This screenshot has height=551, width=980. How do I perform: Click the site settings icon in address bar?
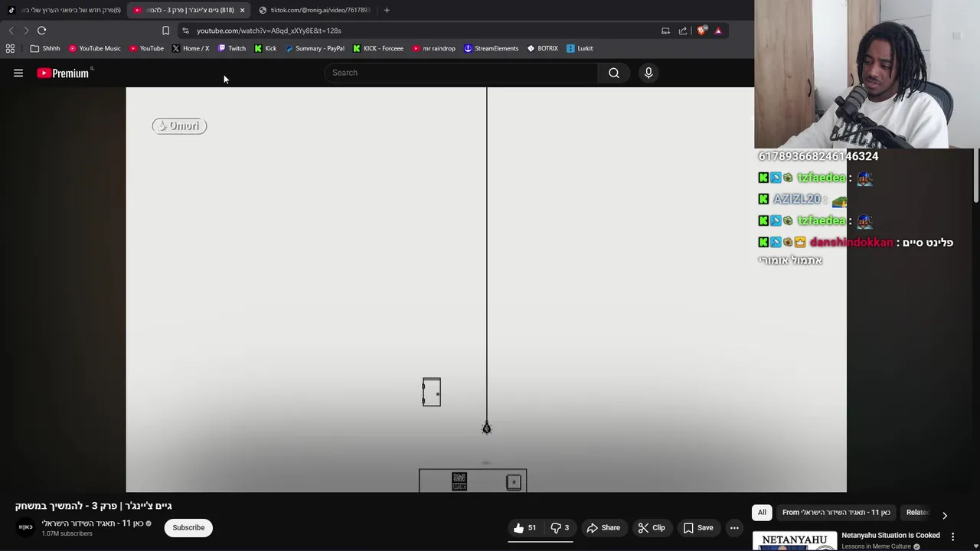click(x=185, y=31)
